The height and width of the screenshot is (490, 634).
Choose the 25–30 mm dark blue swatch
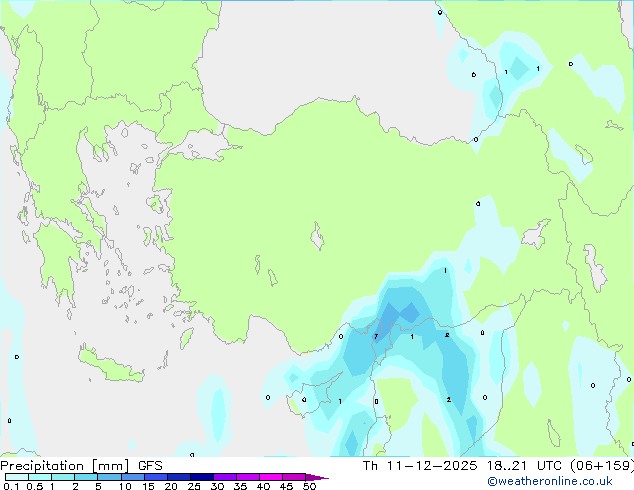201,477
